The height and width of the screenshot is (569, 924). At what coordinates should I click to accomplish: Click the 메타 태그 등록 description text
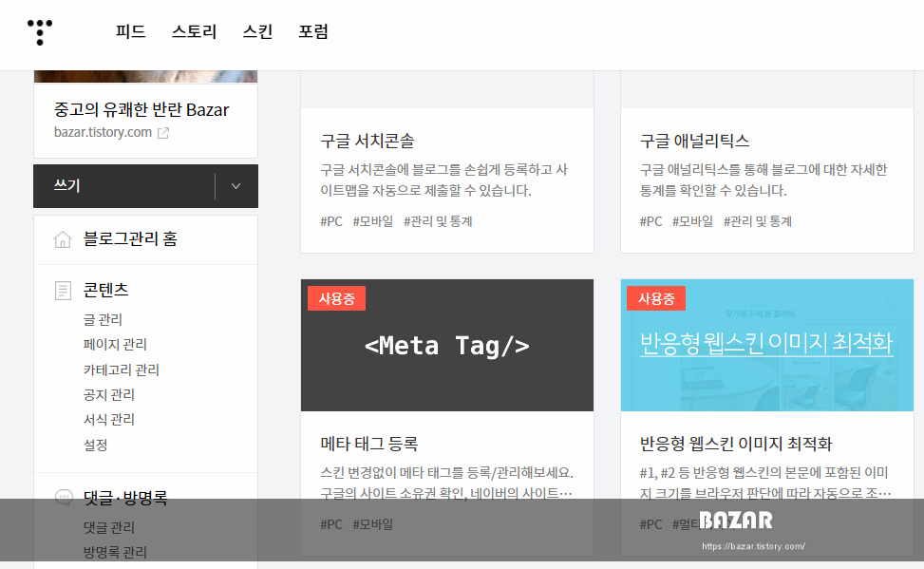click(x=446, y=483)
